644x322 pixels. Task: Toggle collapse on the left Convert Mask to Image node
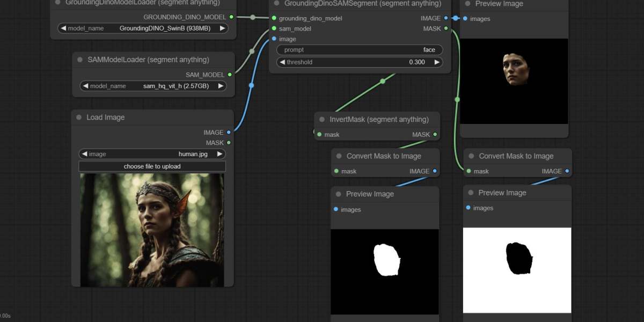click(x=339, y=156)
